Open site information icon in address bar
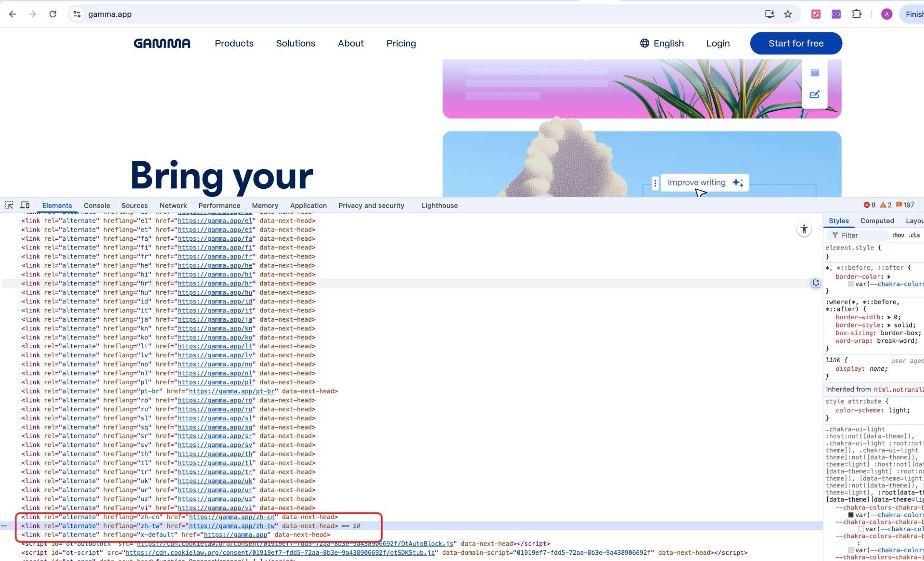 tap(77, 14)
